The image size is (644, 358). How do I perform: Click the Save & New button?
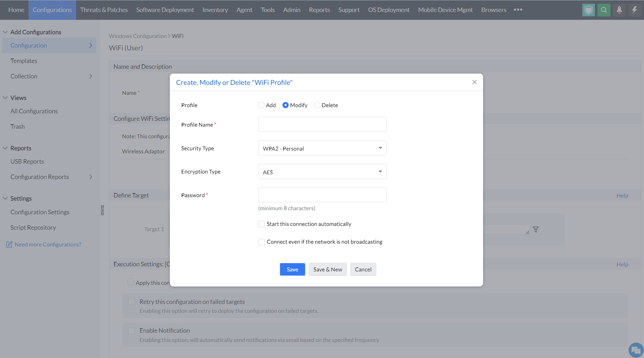tap(328, 269)
